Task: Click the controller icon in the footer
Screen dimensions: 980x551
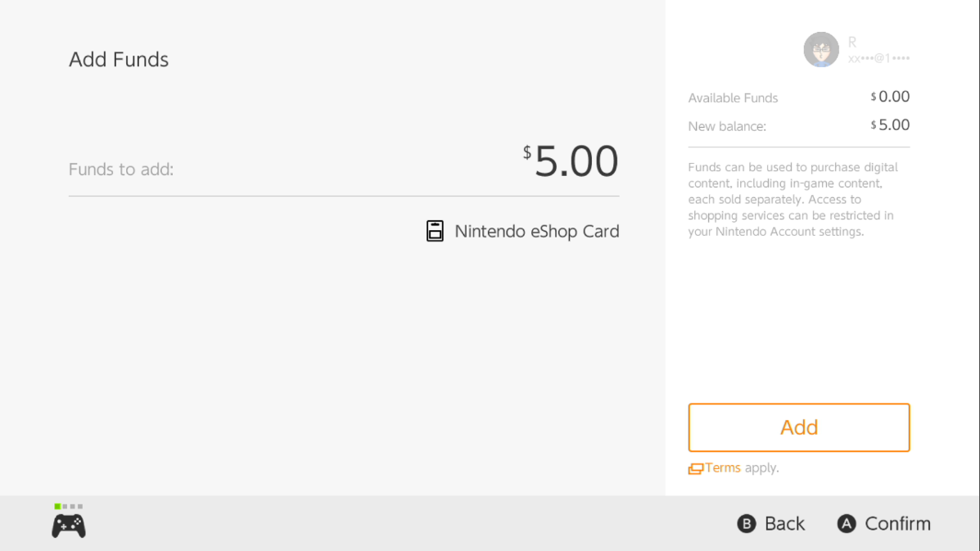Action: coord(69,525)
